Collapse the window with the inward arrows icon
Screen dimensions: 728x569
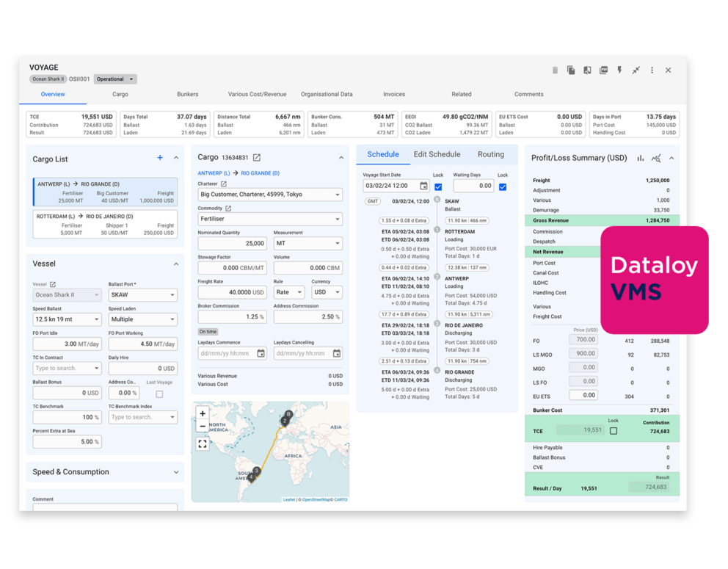636,70
